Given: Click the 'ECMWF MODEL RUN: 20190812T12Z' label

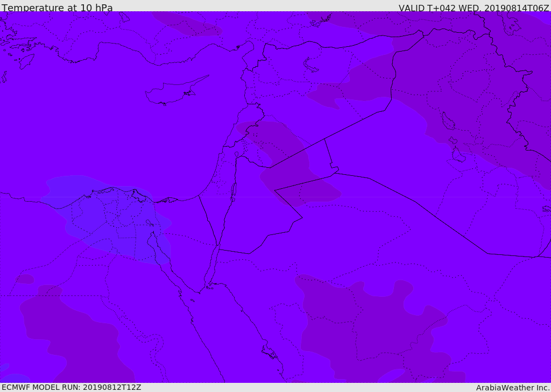Looking at the screenshot, I should click(x=72, y=387).
